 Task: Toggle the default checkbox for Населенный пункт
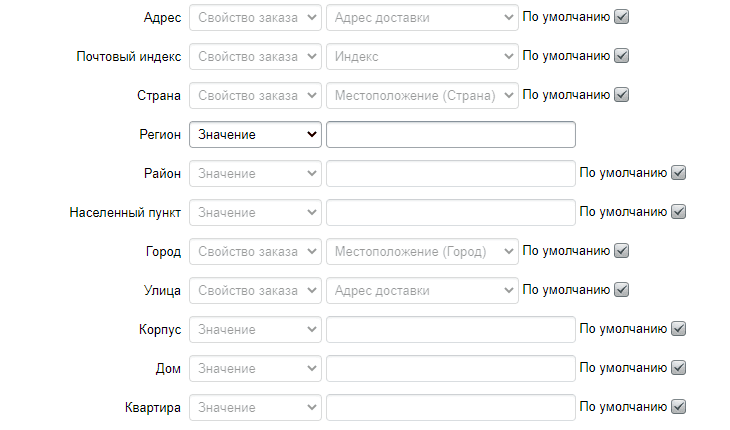679,212
